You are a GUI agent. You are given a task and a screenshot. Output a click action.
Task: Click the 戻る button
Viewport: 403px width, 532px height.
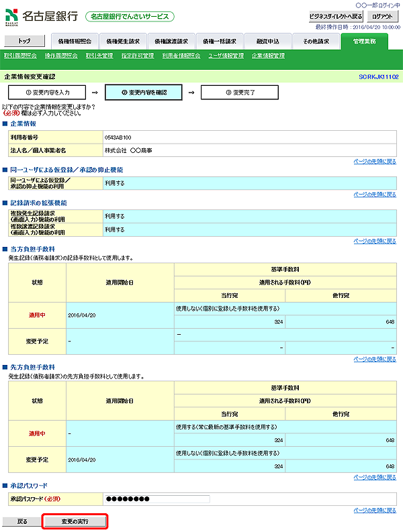pyautogui.click(x=22, y=521)
